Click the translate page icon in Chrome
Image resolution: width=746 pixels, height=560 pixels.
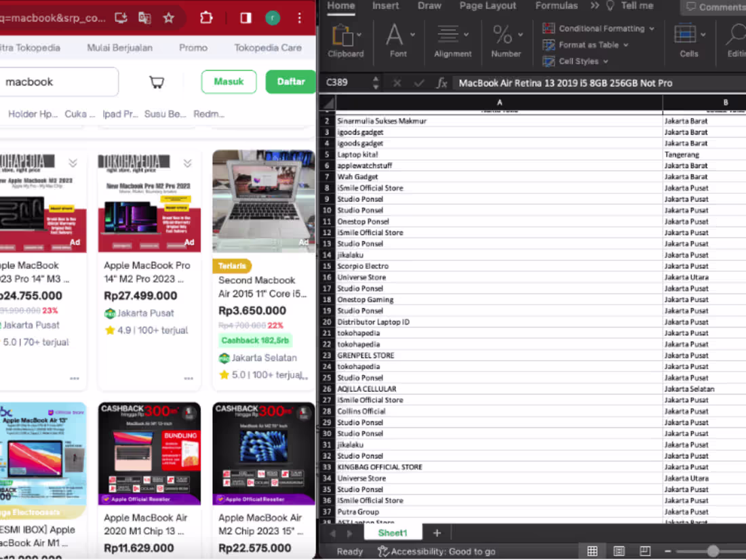click(x=144, y=18)
